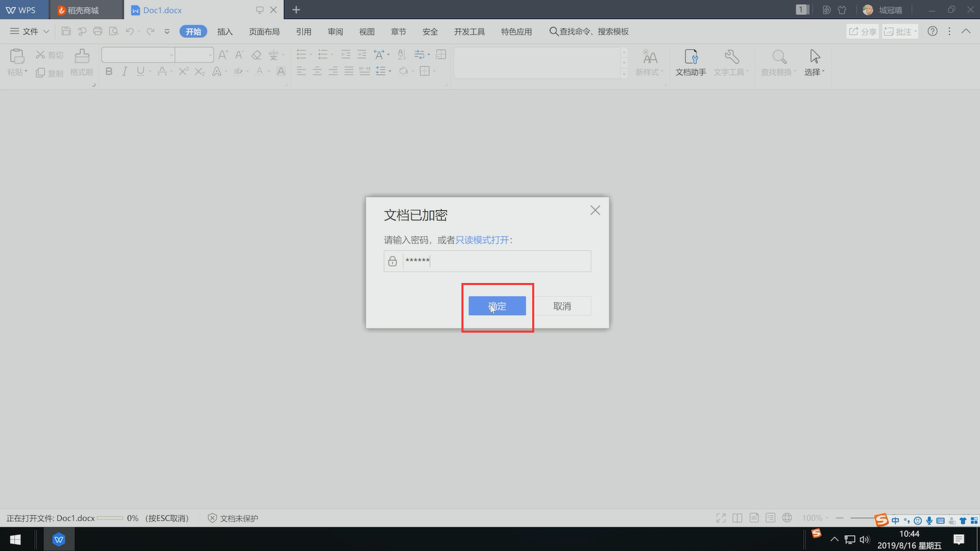This screenshot has height=551, width=980.
Task: Toggle Bold formatting
Action: [x=109, y=71]
